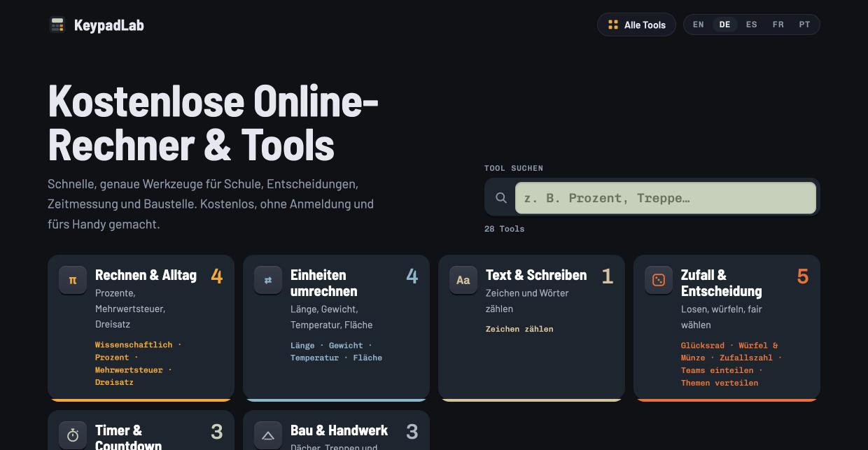Open the Teams einteilen tool link
This screenshot has height=450, width=868.
[x=717, y=371]
